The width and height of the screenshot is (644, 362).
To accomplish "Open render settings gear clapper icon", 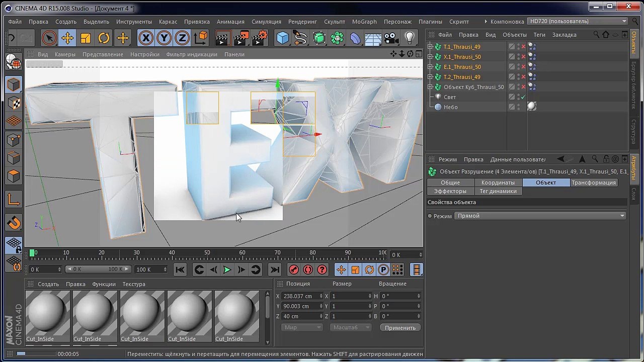I will 260,38.
